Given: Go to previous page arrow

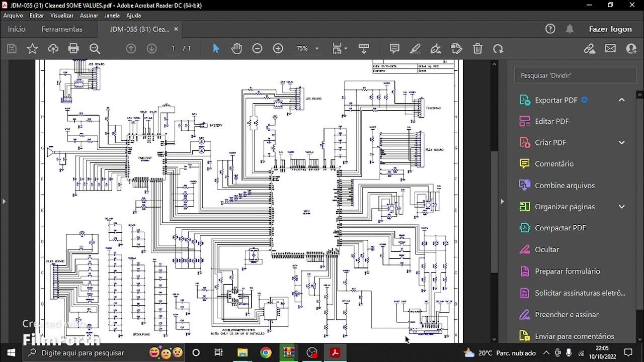Looking at the screenshot, I should pos(131,49).
